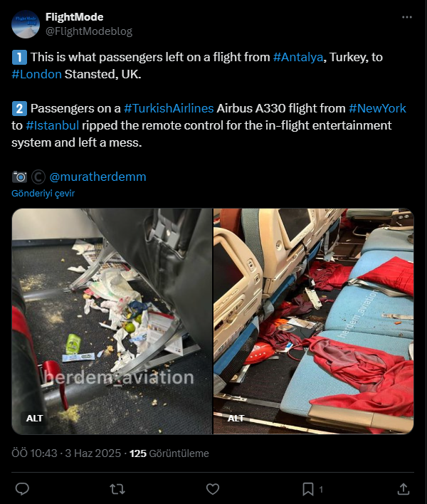Image resolution: width=427 pixels, height=504 pixels.
Task: Toggle the bookmark icon
Action: click(308, 489)
